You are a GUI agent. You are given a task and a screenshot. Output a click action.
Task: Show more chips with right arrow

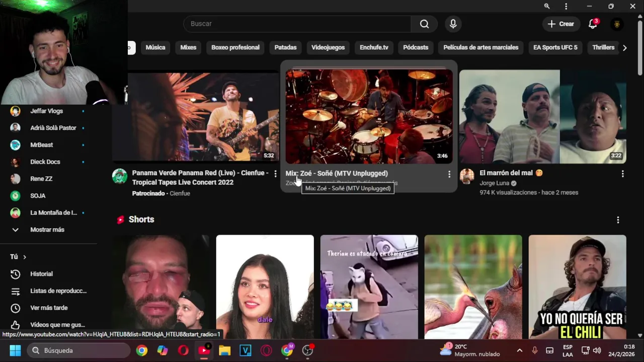click(x=624, y=48)
